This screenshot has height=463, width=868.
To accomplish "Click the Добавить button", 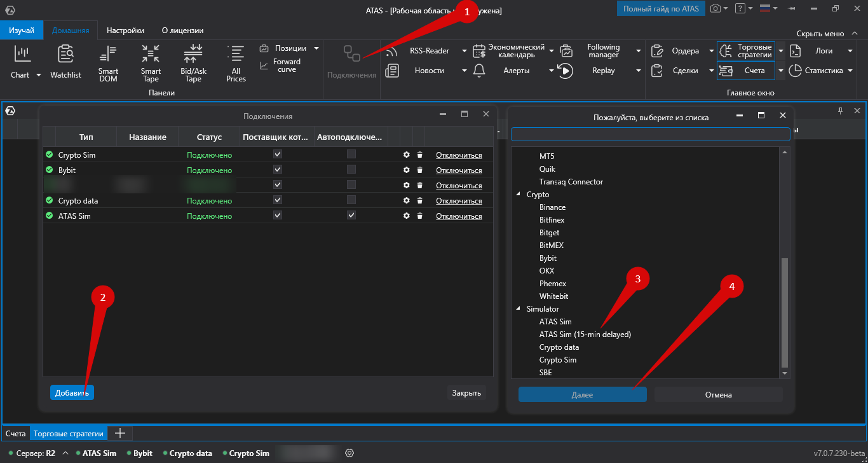I will 72,393.
